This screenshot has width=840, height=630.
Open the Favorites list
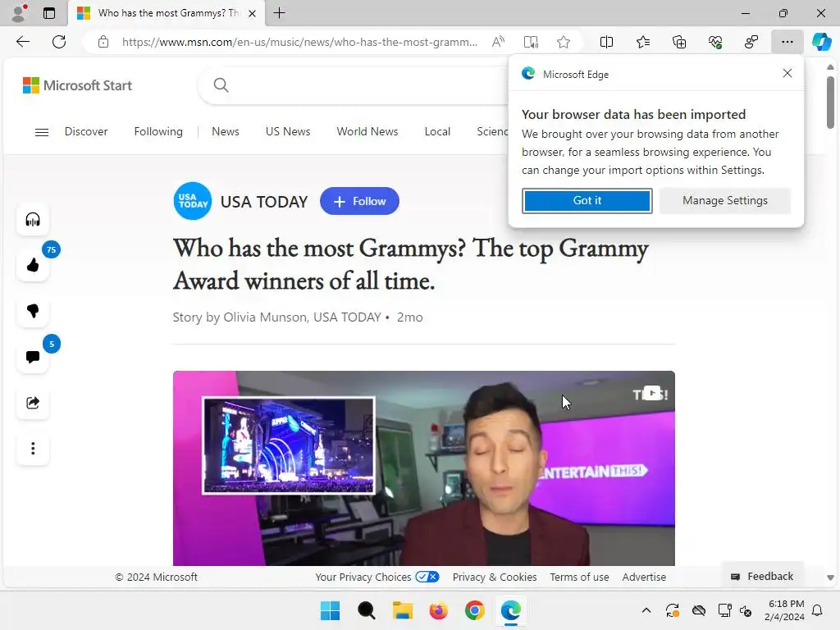[643, 42]
